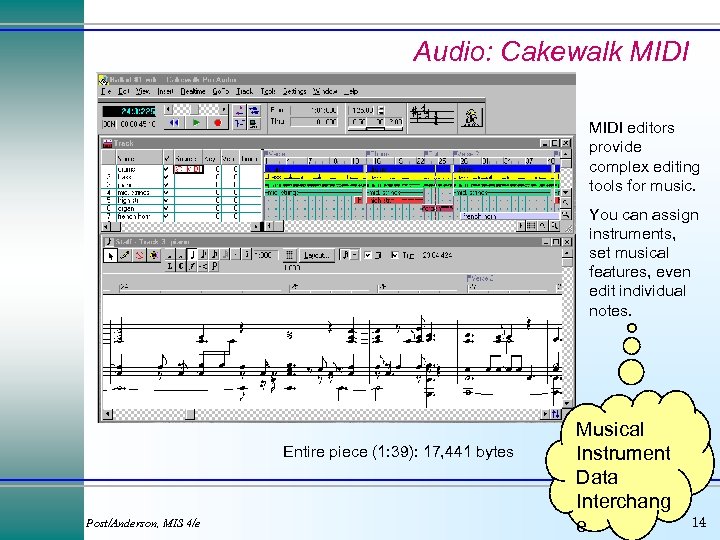Click the 'P' pedal button in Staff toolbar
The width and height of the screenshot is (720, 540).
(x=214, y=266)
